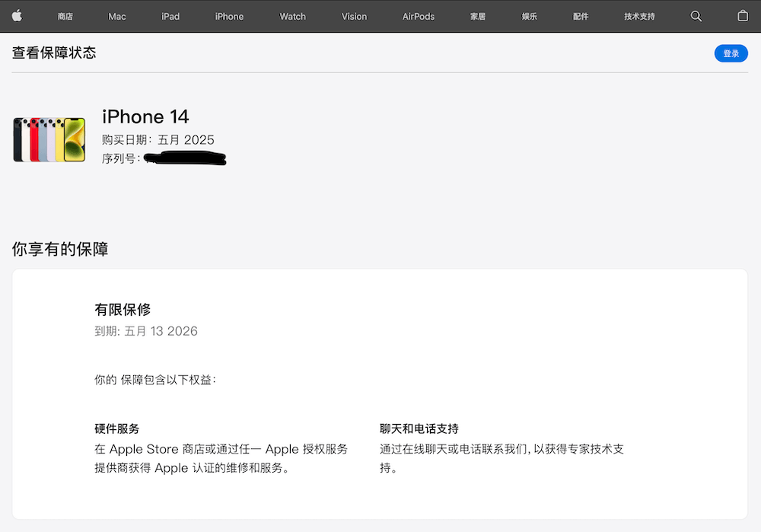Screen dimensions: 761x532
Task: Open the Mac menu item
Action: (x=117, y=17)
